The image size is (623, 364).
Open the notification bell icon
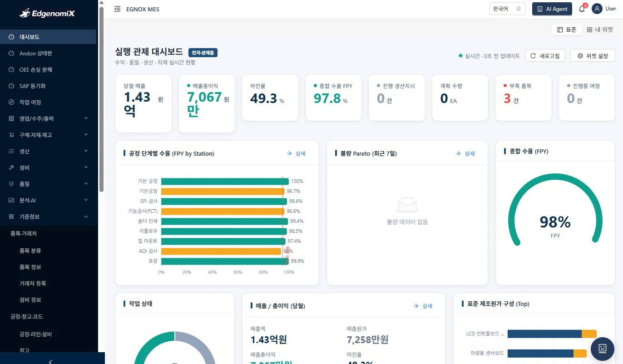pos(582,9)
